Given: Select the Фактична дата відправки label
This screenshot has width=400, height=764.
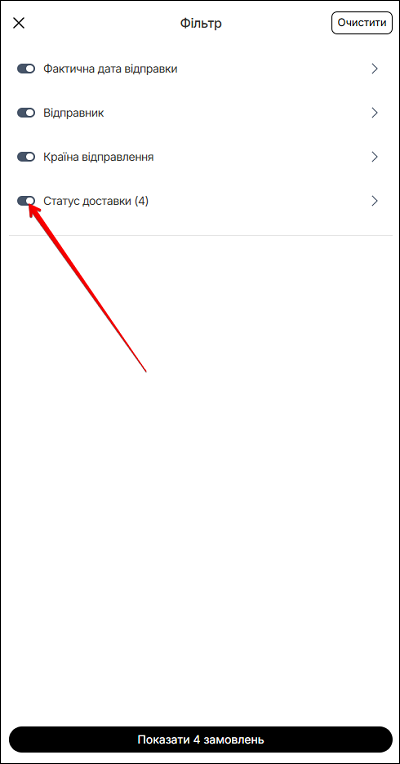Looking at the screenshot, I should click(111, 69).
